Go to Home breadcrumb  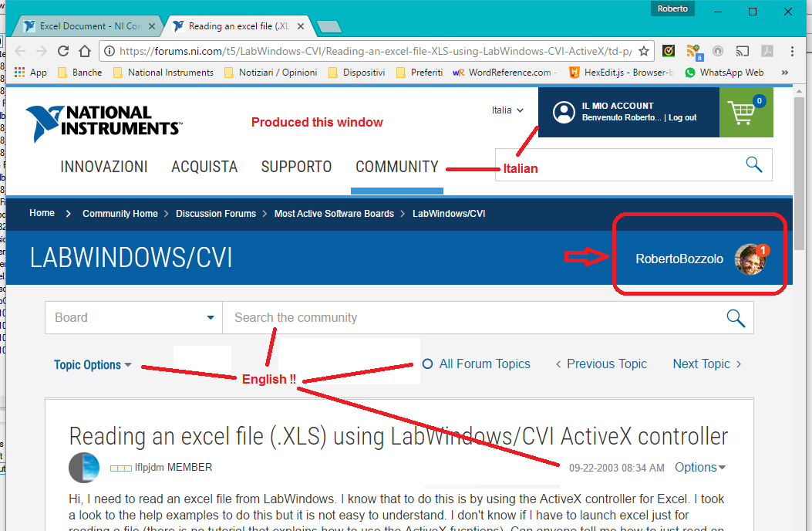pyautogui.click(x=42, y=213)
